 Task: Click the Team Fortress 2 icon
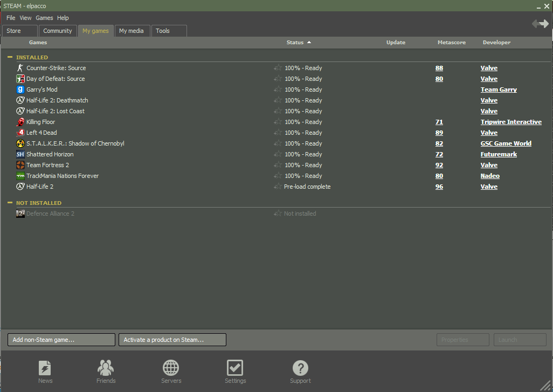20,165
